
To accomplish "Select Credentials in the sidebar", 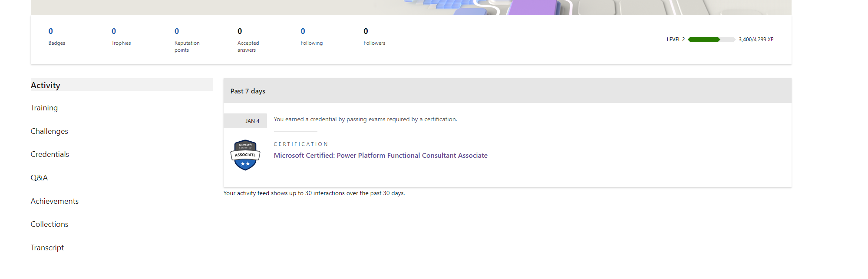I will (50, 154).
